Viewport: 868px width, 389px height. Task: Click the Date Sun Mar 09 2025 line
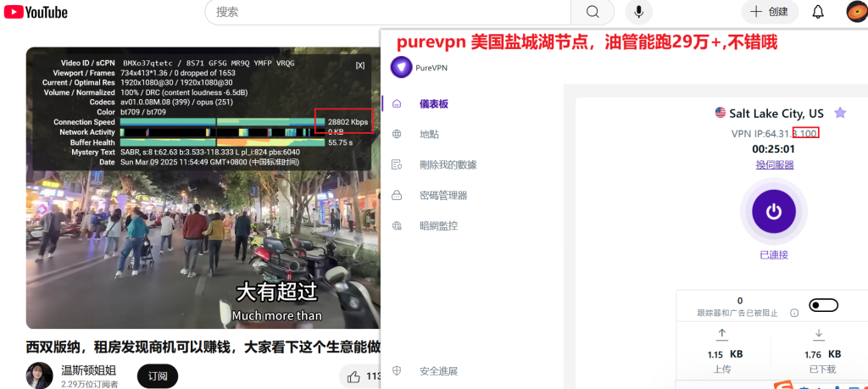point(210,162)
